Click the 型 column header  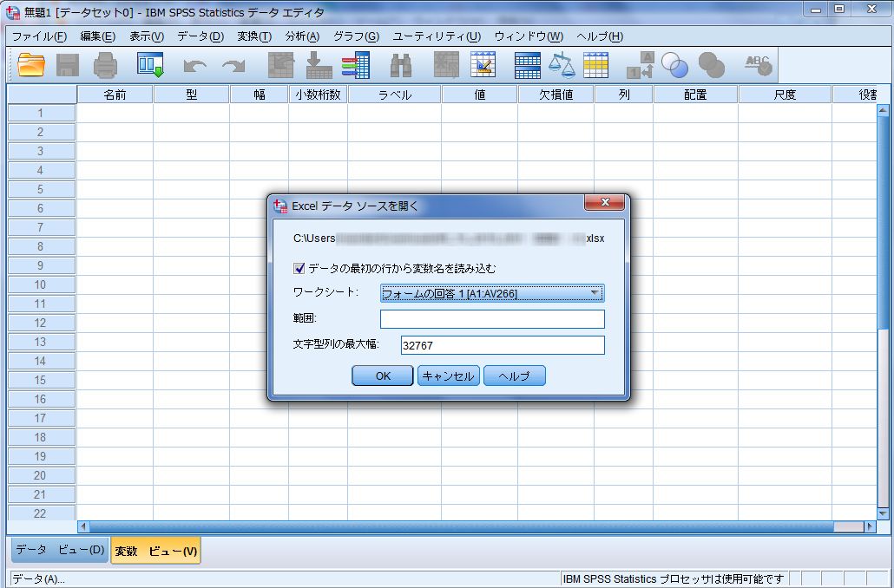tap(192, 95)
